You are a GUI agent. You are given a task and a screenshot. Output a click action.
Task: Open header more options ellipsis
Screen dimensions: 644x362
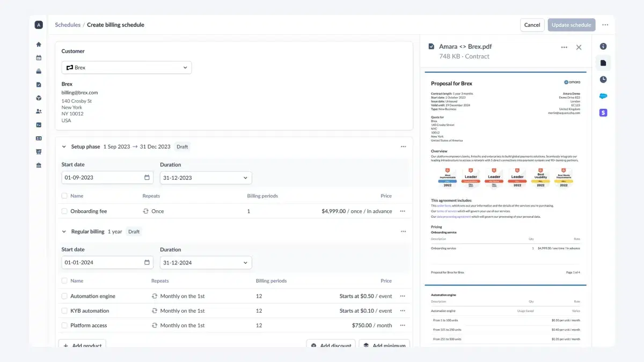tap(605, 25)
